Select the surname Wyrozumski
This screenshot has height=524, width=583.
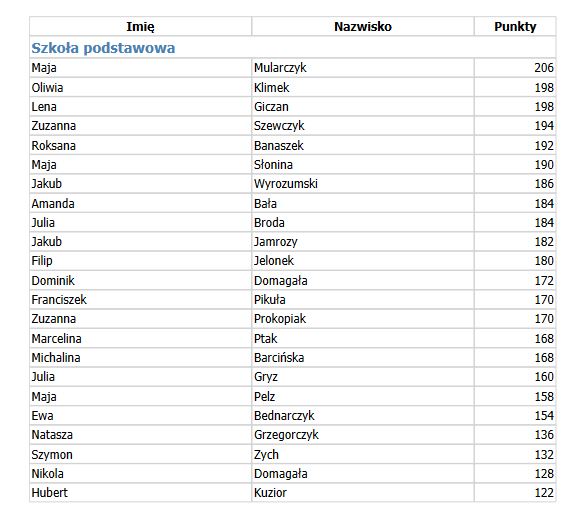[286, 184]
